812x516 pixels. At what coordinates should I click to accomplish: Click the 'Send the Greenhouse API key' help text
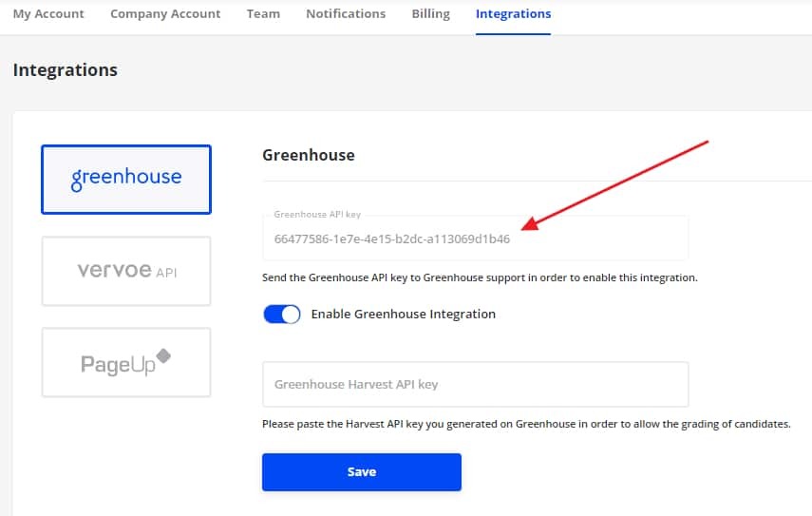pyautogui.click(x=480, y=278)
